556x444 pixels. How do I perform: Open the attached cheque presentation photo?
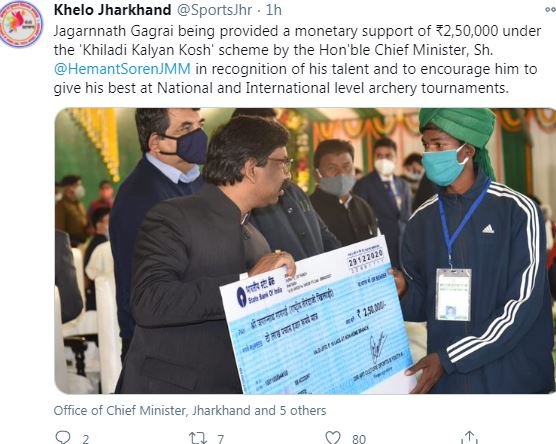[x=305, y=251]
